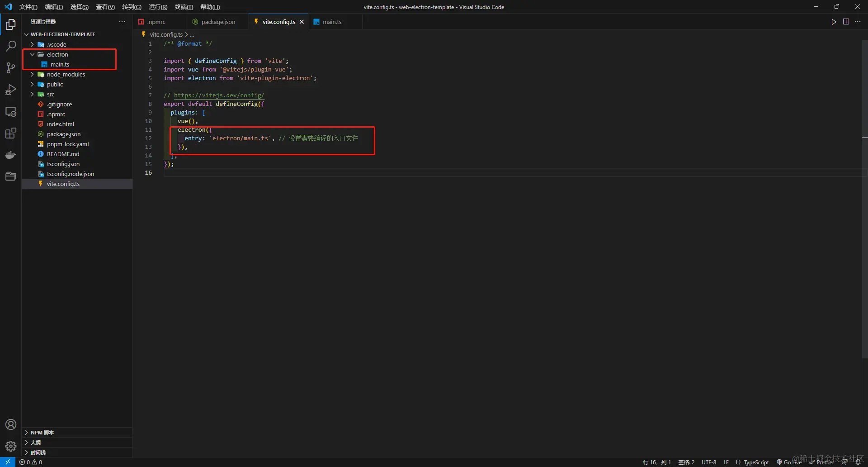Expand the src folder
The width and height of the screenshot is (868, 467).
tap(32, 94)
